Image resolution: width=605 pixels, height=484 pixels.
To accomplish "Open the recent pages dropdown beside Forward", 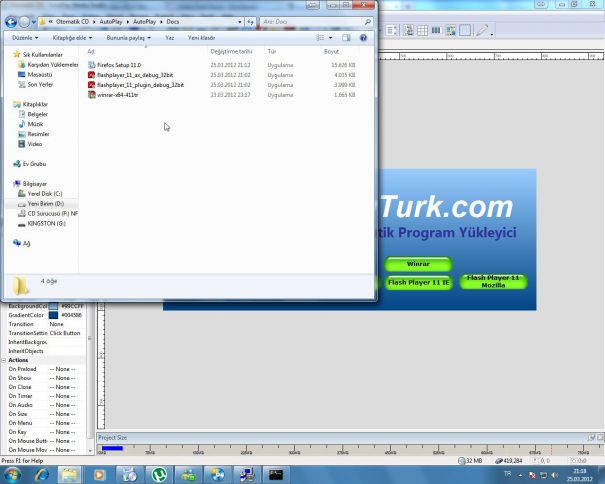I will pos(34,22).
